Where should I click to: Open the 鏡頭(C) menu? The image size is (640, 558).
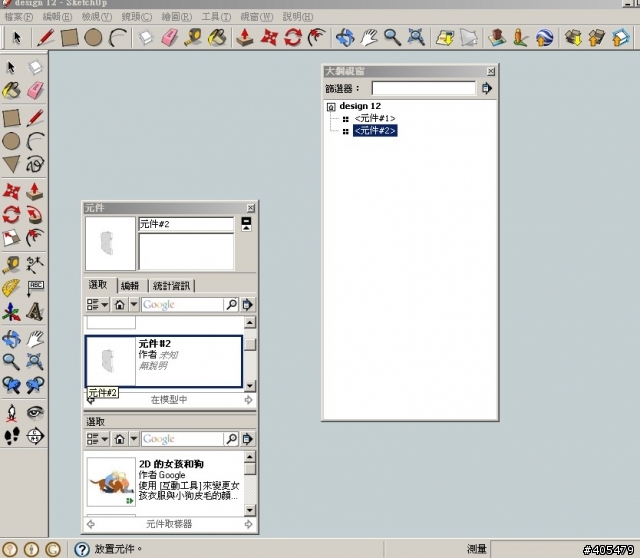137,17
